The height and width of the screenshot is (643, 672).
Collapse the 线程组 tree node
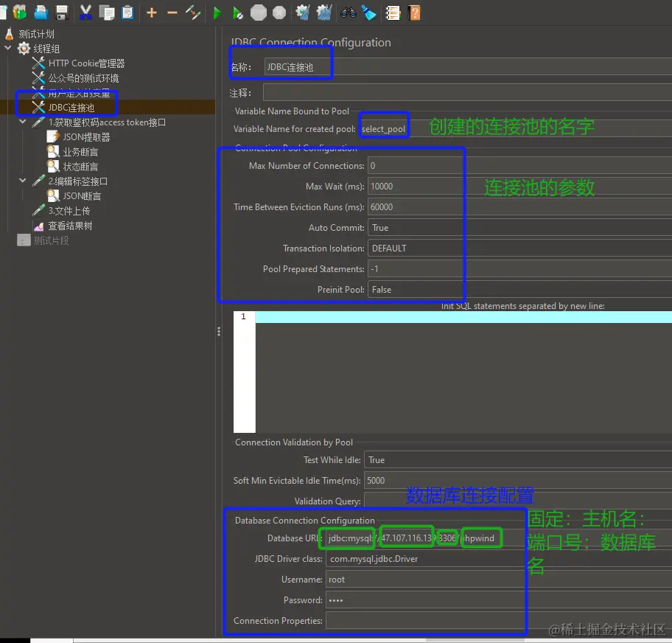7,48
